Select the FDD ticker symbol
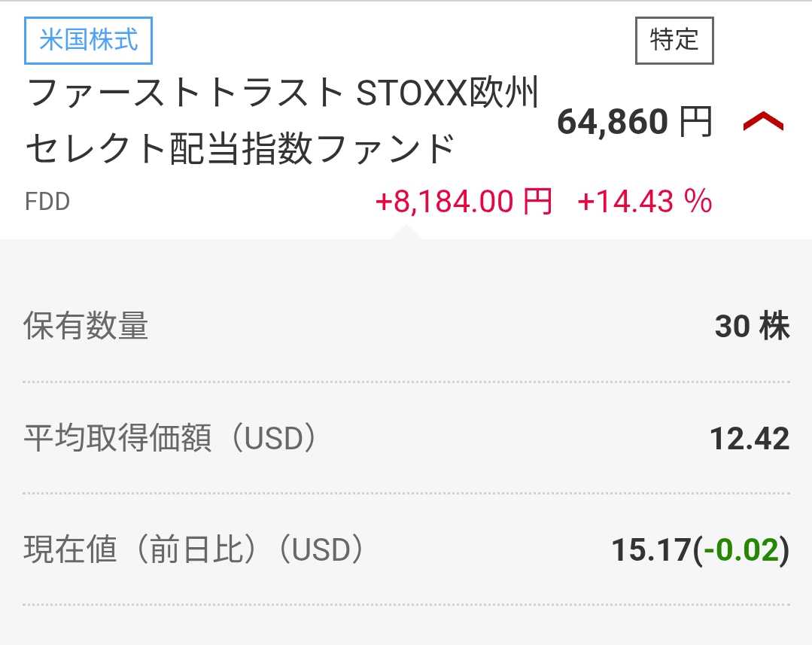Viewport: 812px width, 645px height. [x=47, y=202]
